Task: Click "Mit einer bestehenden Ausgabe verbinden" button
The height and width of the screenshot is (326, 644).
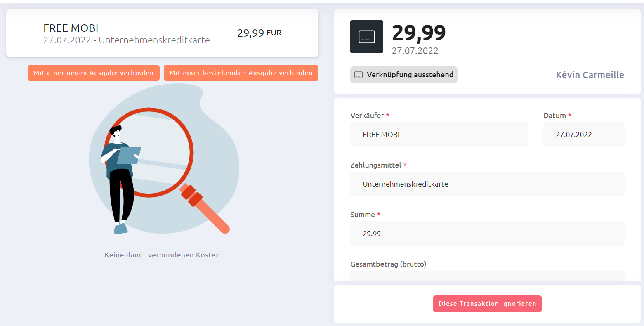Action: click(241, 73)
